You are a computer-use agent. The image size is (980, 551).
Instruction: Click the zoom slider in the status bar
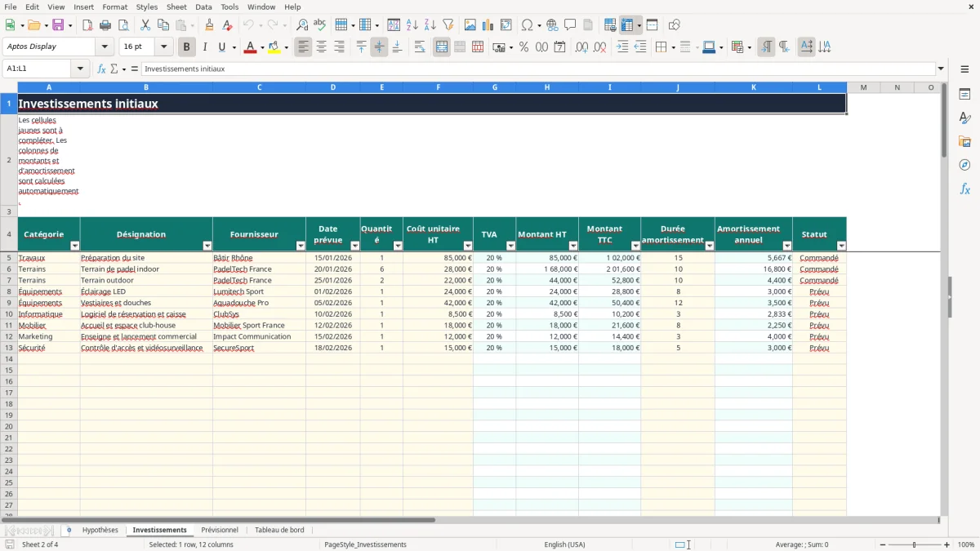(915, 544)
